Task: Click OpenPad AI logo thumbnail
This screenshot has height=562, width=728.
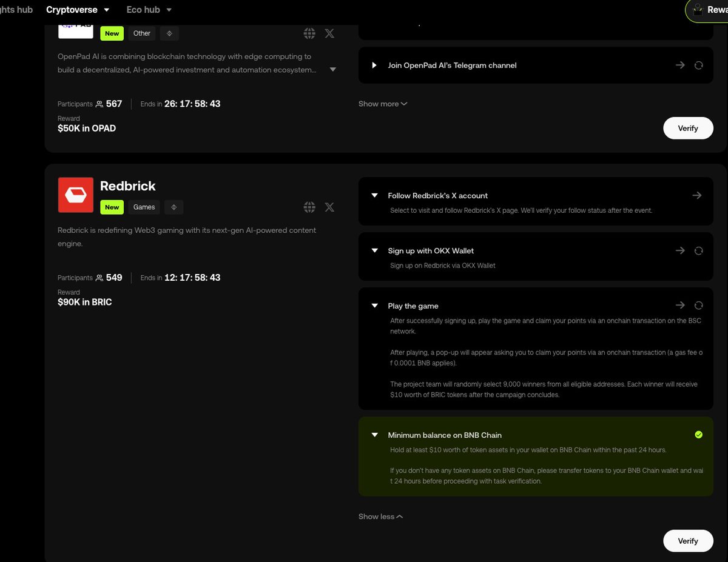Action: 76,31
